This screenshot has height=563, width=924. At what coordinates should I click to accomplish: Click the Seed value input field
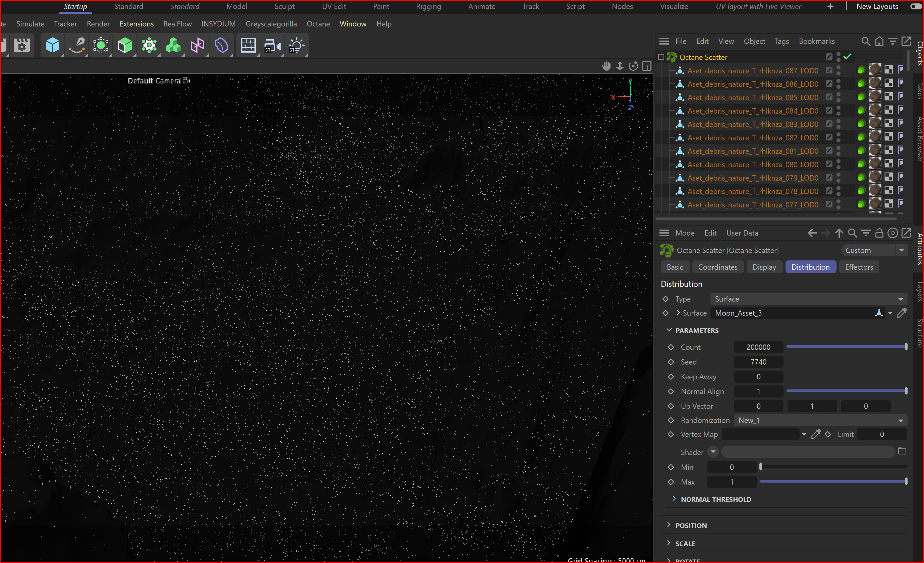[x=758, y=362]
